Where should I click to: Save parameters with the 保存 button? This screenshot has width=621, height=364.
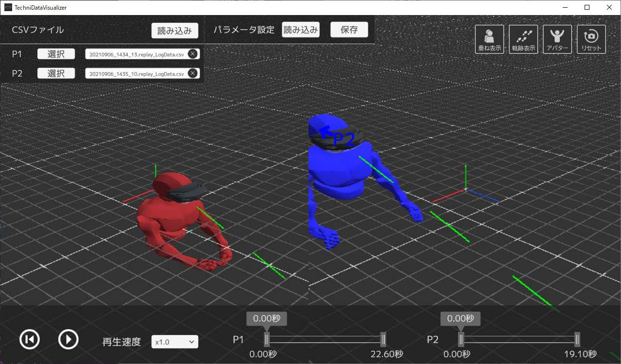tap(349, 30)
